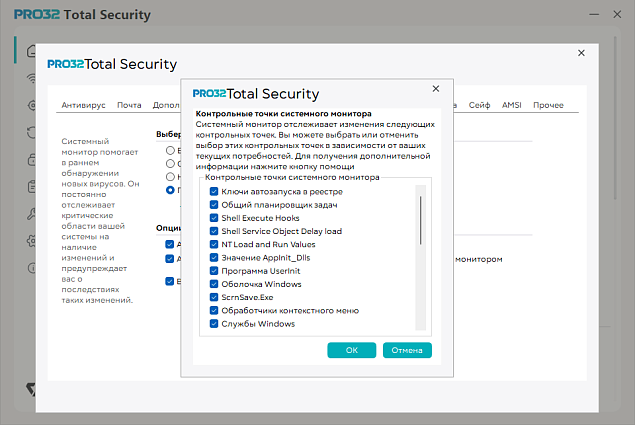Click the "Выбер..." section heading
Viewport: 635px width, 425px height.
point(168,134)
